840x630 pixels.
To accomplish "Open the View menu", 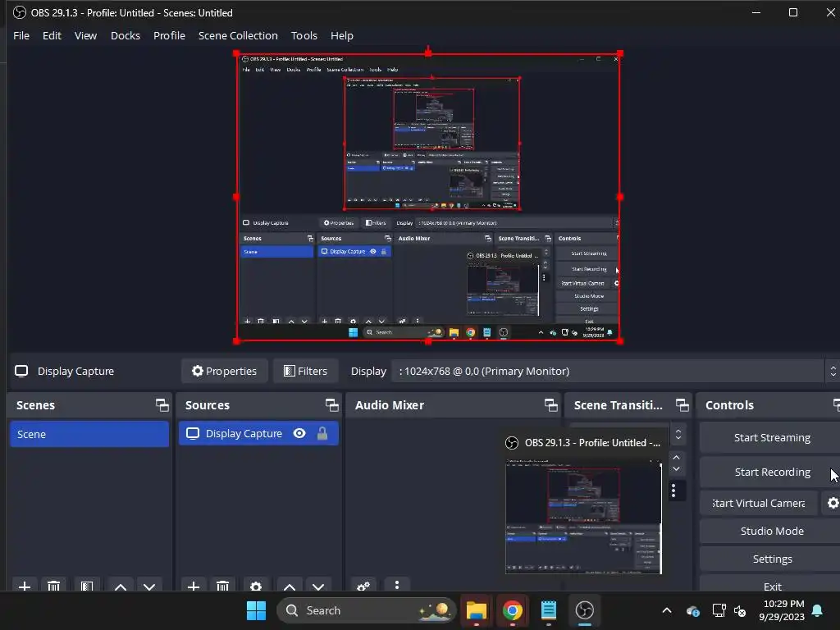I will click(x=85, y=35).
